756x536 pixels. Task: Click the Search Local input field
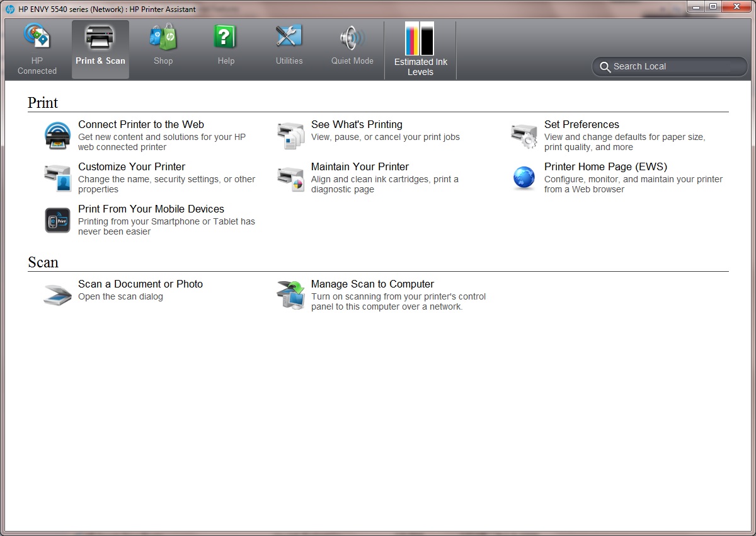(674, 66)
